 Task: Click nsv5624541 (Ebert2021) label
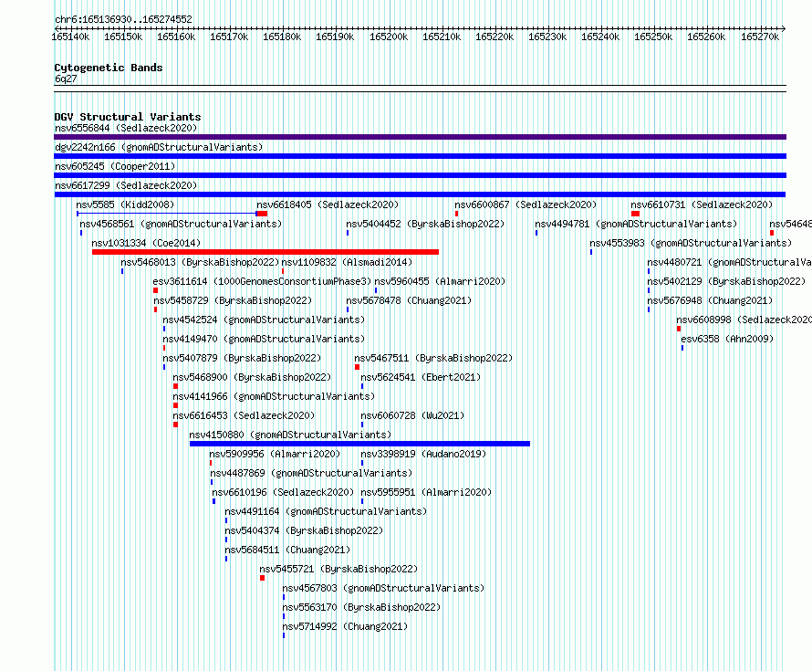[421, 377]
